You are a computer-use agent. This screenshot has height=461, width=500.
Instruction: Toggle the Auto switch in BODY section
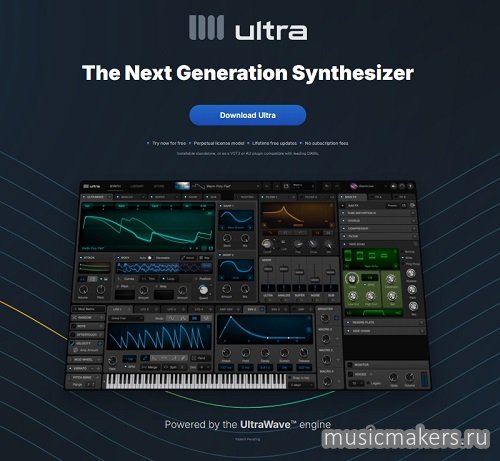point(149,258)
